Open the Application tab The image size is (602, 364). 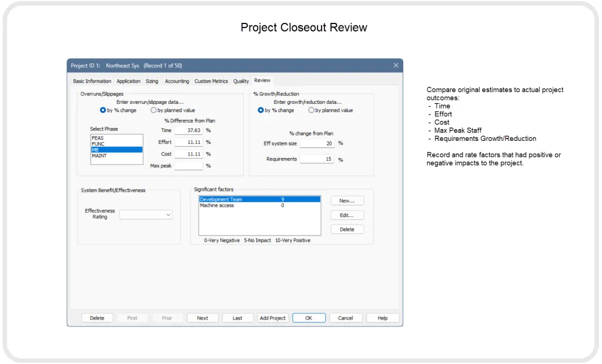click(x=128, y=82)
